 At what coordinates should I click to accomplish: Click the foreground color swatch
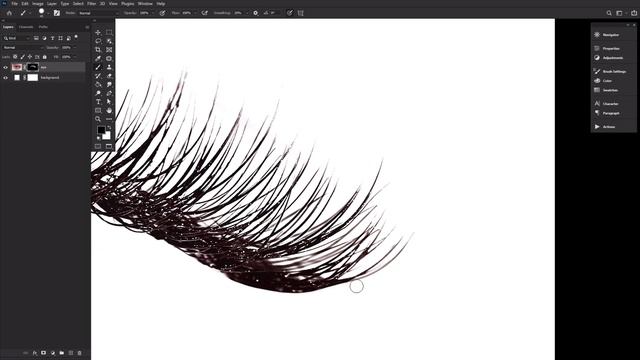[x=101, y=130]
